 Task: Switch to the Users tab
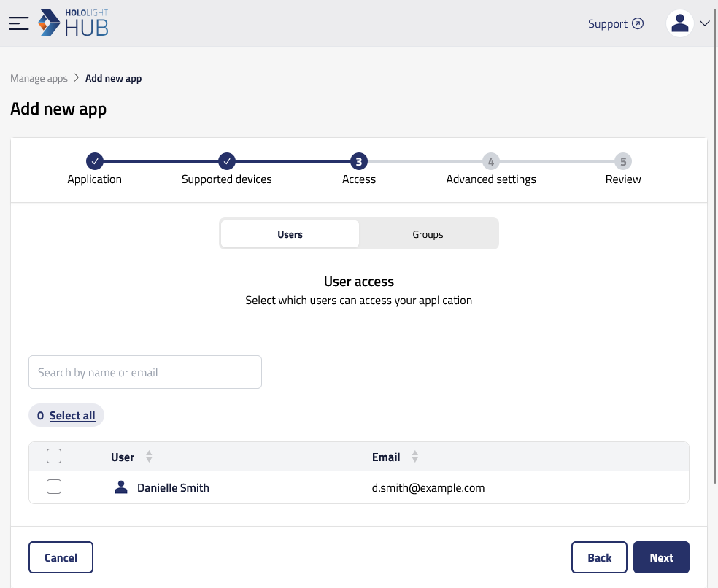click(290, 234)
